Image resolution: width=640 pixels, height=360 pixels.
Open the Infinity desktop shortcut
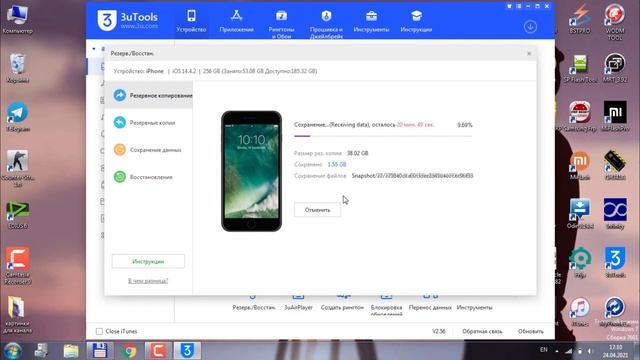[x=615, y=213]
